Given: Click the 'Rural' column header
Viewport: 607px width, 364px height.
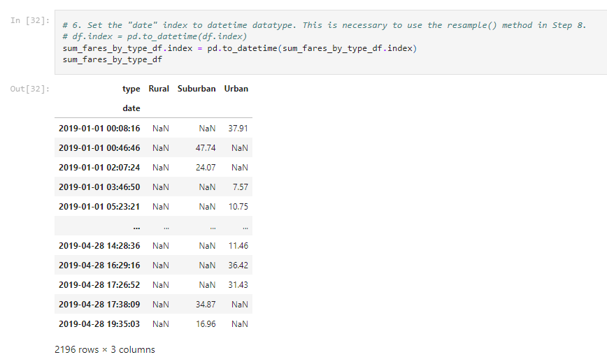Looking at the screenshot, I should [159, 89].
